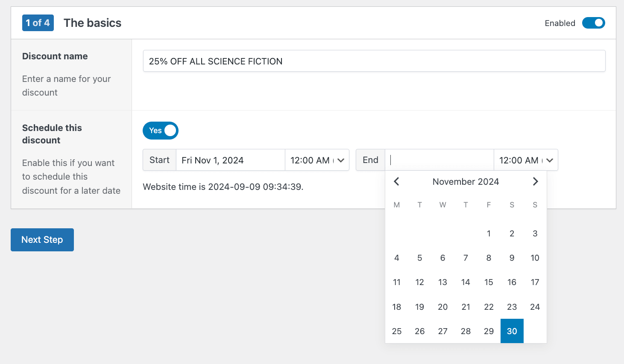Click the right arrow beside November 2024
Viewport: 624px width, 364px height.
[535, 181]
